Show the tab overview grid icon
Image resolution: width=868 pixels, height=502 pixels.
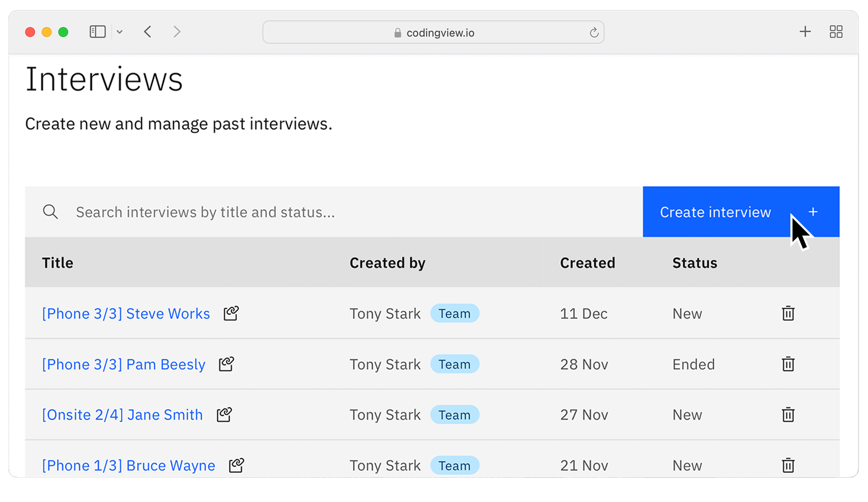point(836,32)
